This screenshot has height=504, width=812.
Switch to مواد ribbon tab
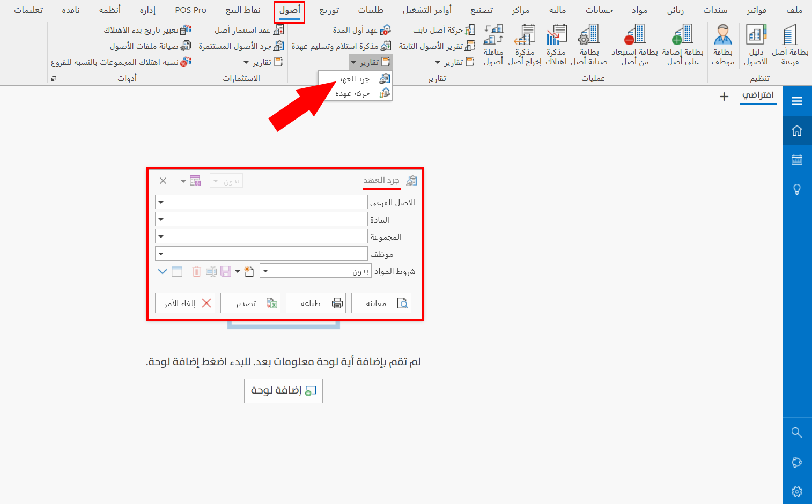pyautogui.click(x=640, y=10)
